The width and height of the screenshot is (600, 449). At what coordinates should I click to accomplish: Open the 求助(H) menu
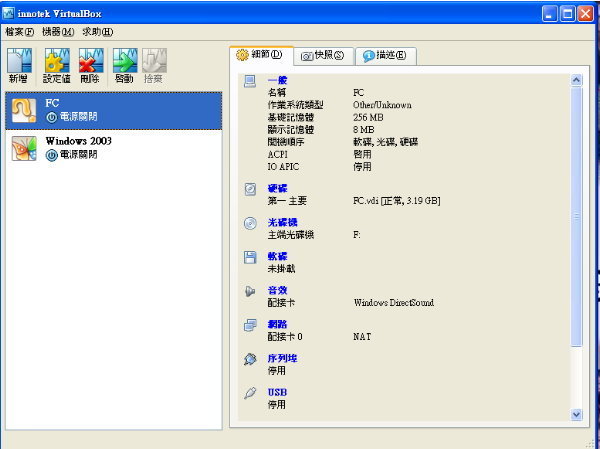pyautogui.click(x=98, y=32)
